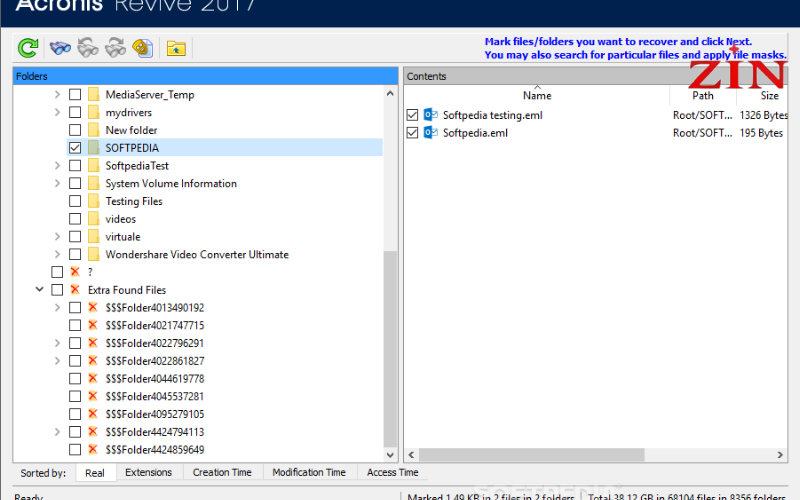The width and height of the screenshot is (800, 500).
Task: Click the red X icon beside the ? entry
Action: tap(75, 271)
